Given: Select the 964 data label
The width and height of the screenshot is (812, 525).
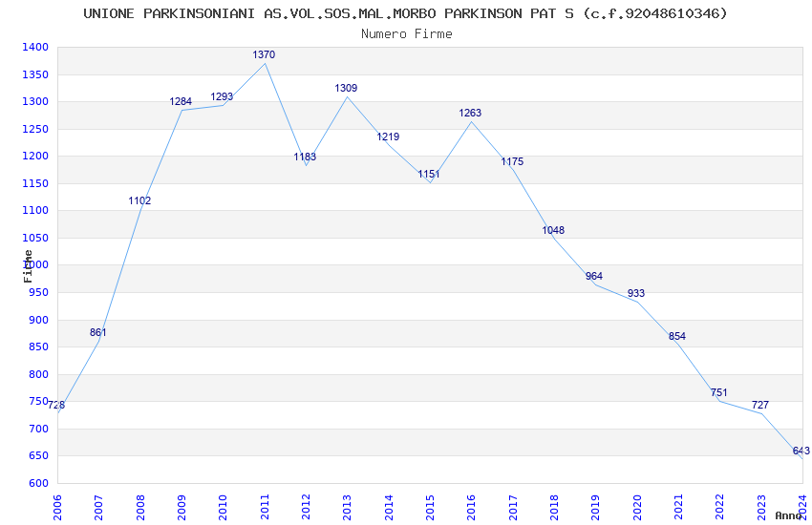Looking at the screenshot, I should [x=594, y=276].
